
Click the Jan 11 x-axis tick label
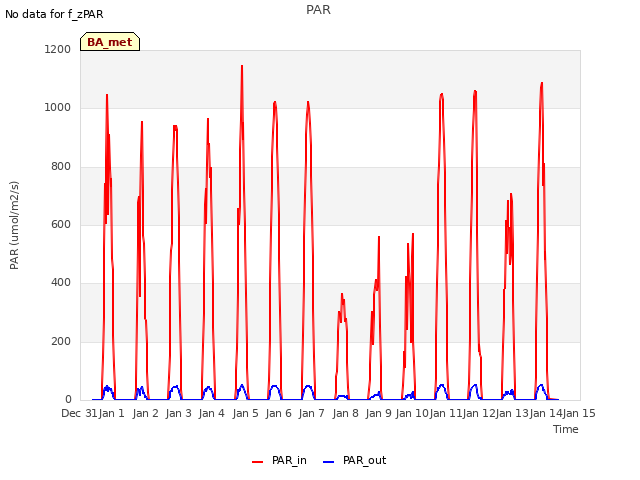[446, 413]
